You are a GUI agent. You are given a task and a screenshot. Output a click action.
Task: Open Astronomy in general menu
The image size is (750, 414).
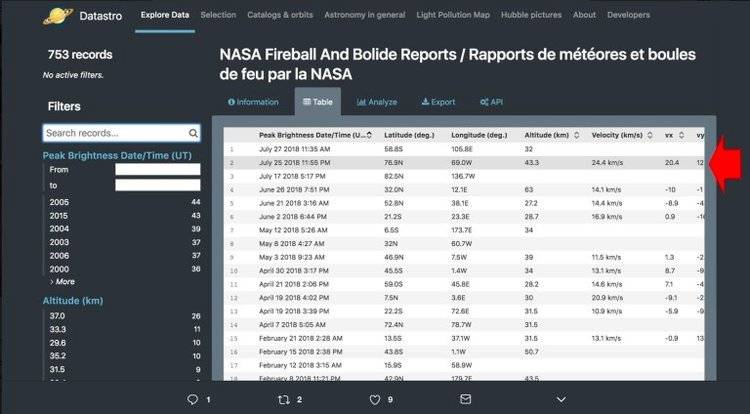(364, 15)
